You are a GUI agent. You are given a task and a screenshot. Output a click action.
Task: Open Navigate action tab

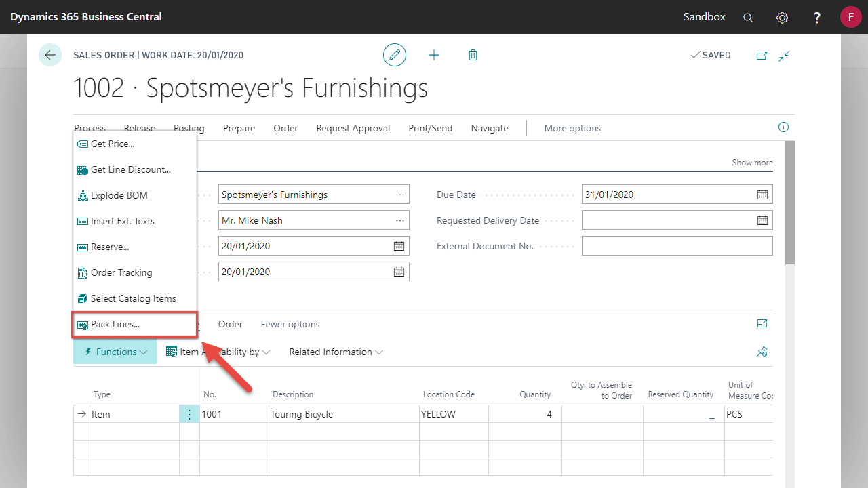click(x=490, y=128)
